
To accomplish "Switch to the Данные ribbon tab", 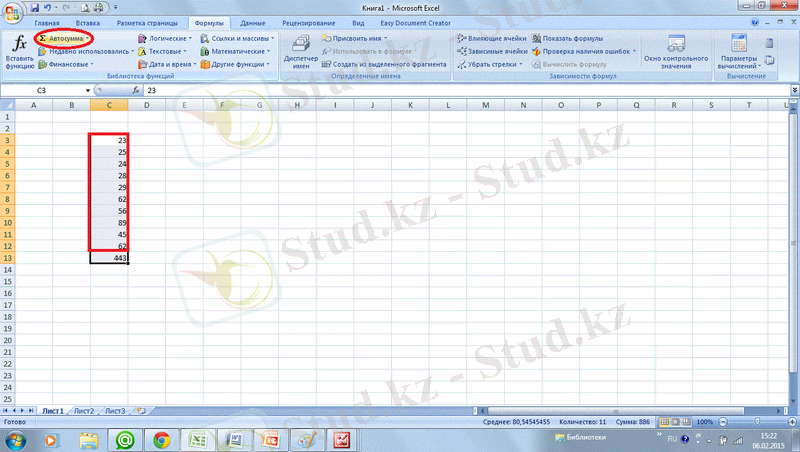I will point(251,22).
